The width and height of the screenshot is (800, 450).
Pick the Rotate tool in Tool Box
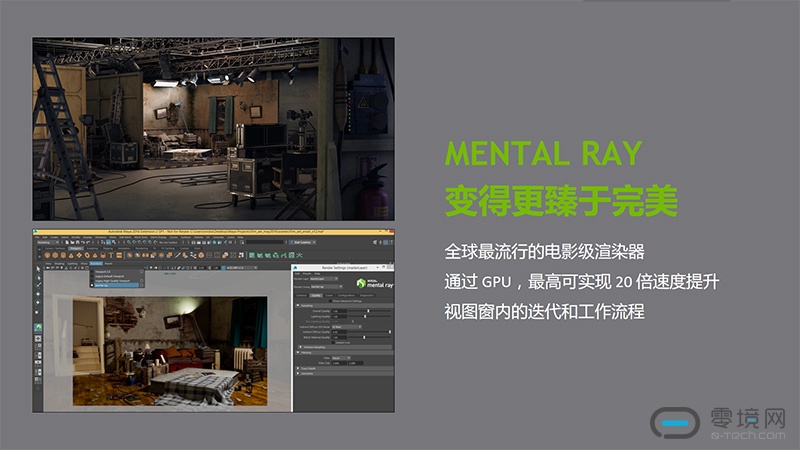point(38,303)
